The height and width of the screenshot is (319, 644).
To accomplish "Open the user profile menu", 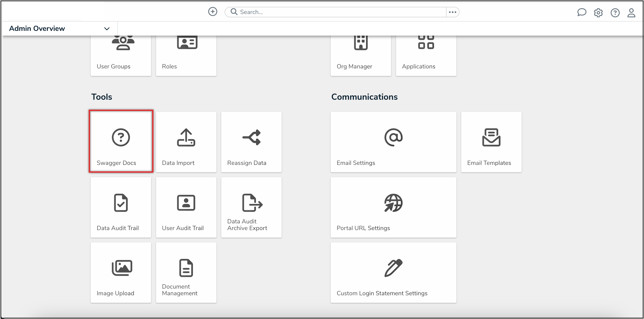I will [631, 13].
